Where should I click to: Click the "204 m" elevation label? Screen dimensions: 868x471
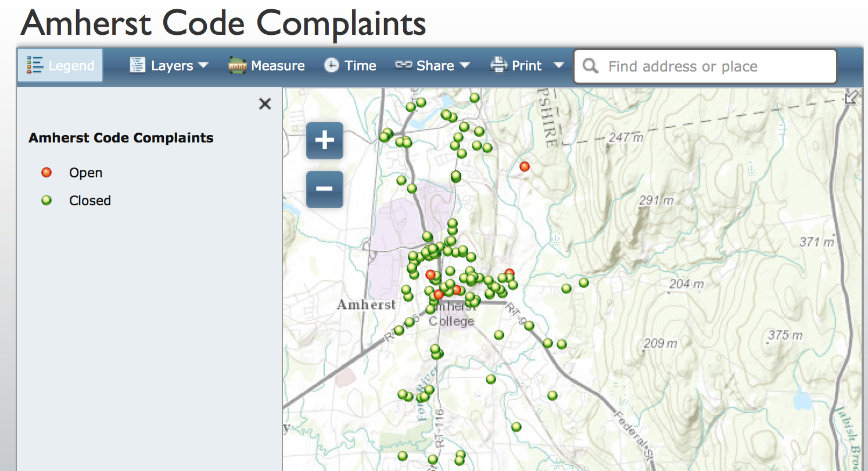[x=687, y=284]
